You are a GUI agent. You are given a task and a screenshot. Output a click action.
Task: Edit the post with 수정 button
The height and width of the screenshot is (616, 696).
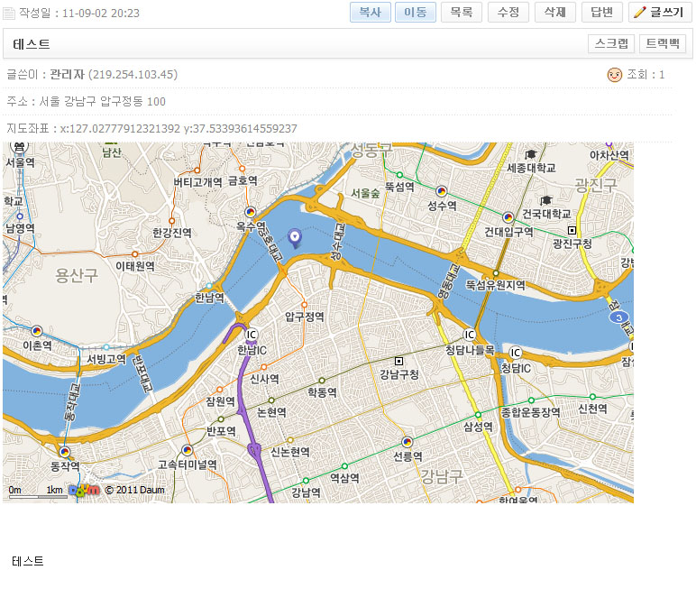pyautogui.click(x=508, y=12)
